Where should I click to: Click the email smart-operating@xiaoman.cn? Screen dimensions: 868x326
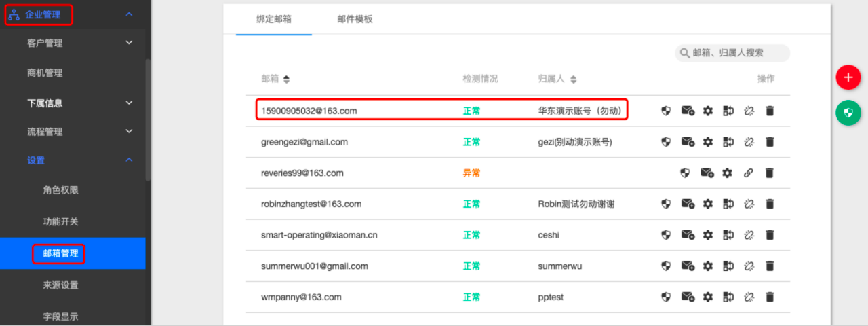click(x=319, y=235)
